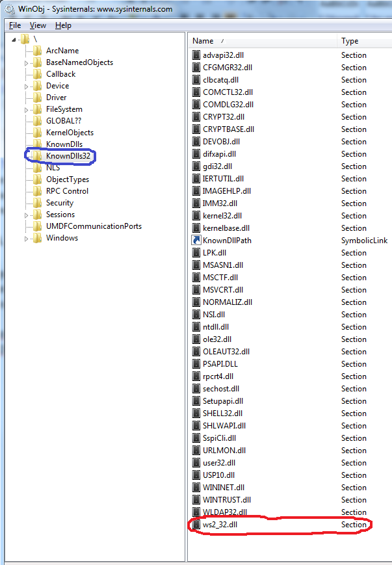Click the GLOBAL?? folder icon

pos(38,121)
